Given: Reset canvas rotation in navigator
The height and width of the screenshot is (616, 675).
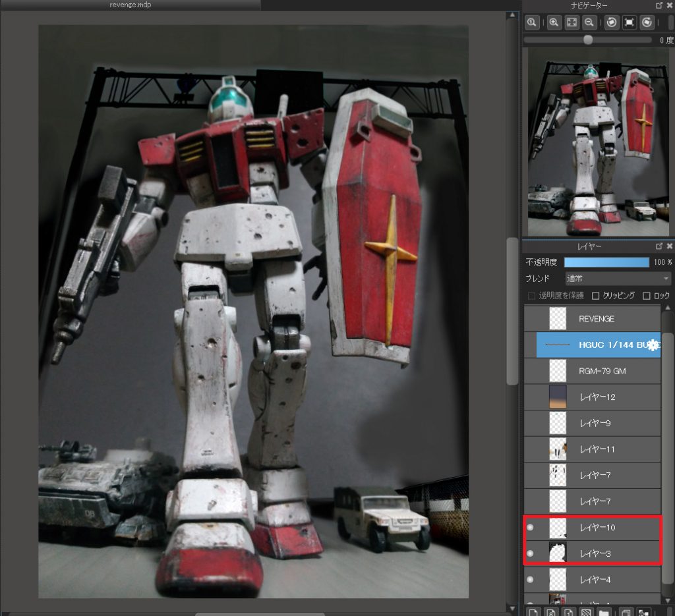Looking at the screenshot, I should click(630, 22).
